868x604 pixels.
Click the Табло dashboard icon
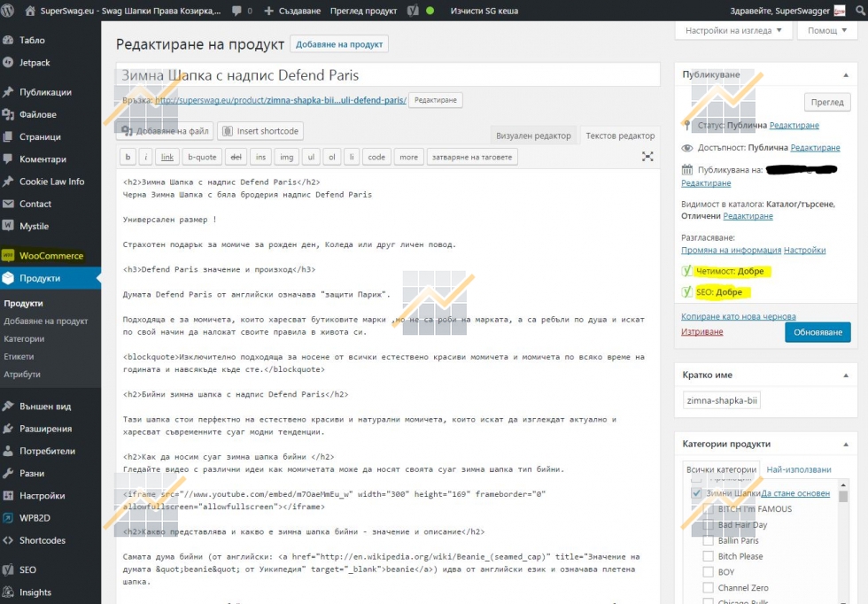pos(8,40)
